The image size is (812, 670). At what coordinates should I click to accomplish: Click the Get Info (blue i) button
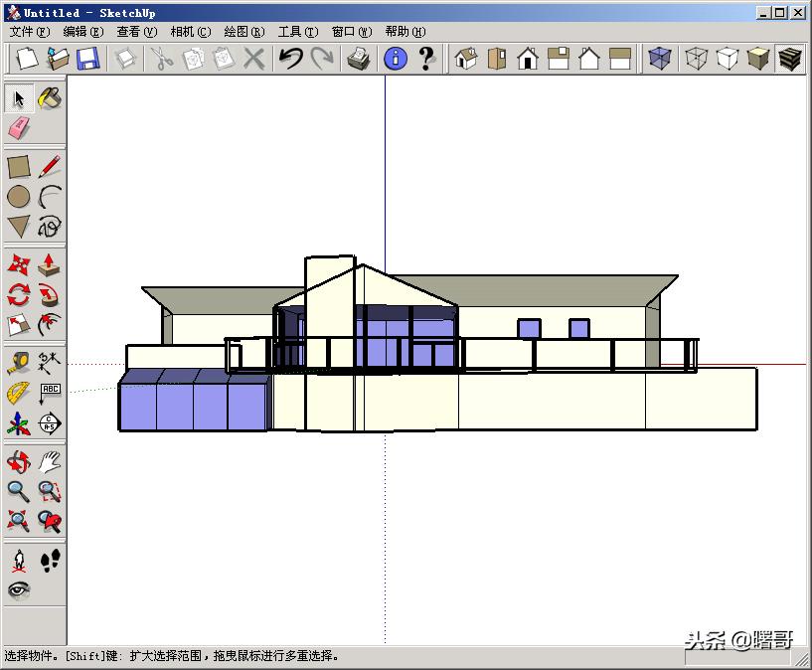tap(396, 60)
